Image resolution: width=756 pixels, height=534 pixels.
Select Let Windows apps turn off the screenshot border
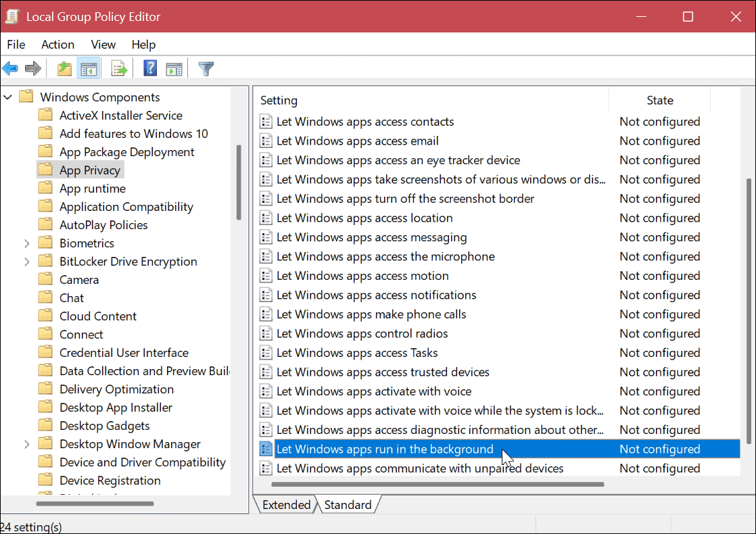(406, 199)
